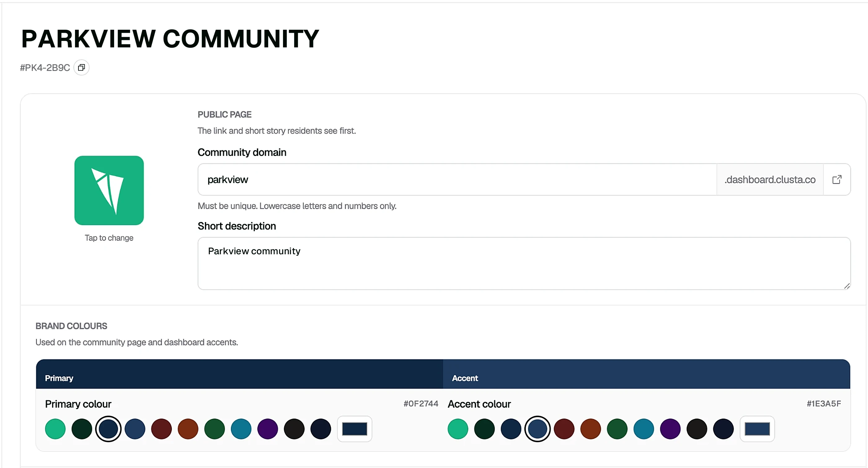Pick dark forest green Primary colour swatch
This screenshot has width=868, height=468.
coord(82,429)
